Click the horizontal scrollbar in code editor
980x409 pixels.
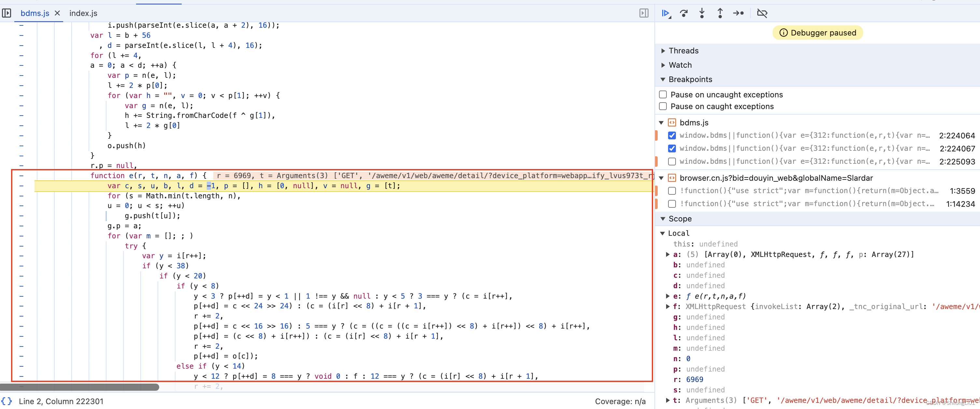(x=79, y=387)
